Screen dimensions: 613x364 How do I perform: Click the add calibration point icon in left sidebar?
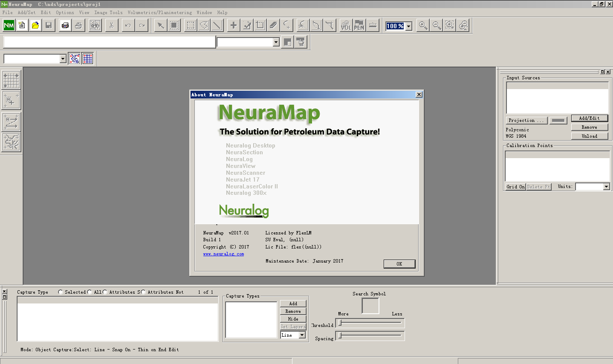tap(11, 100)
